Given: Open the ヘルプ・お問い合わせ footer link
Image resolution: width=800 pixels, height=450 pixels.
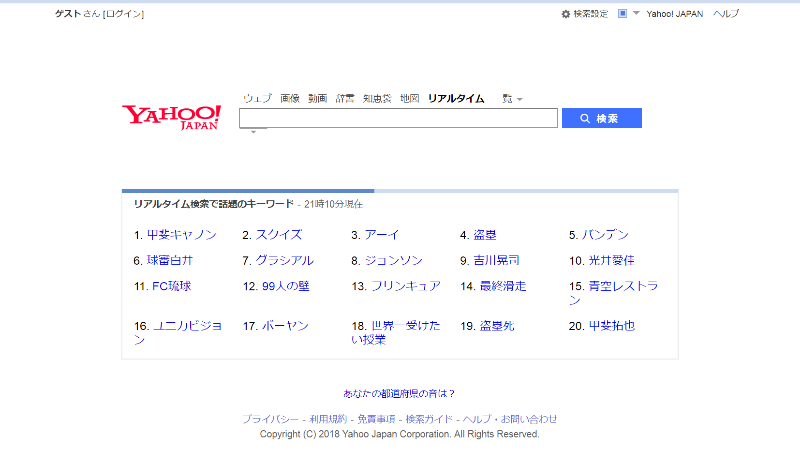Looking at the screenshot, I should coord(510,419).
